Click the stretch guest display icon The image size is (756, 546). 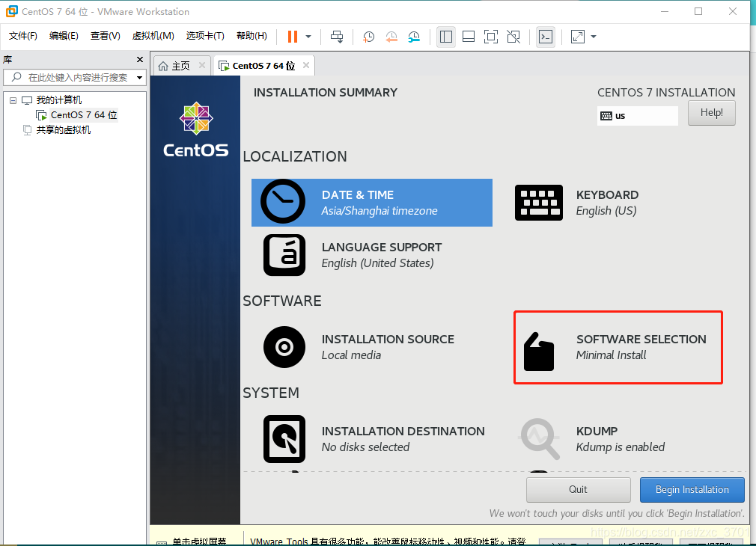click(x=578, y=37)
